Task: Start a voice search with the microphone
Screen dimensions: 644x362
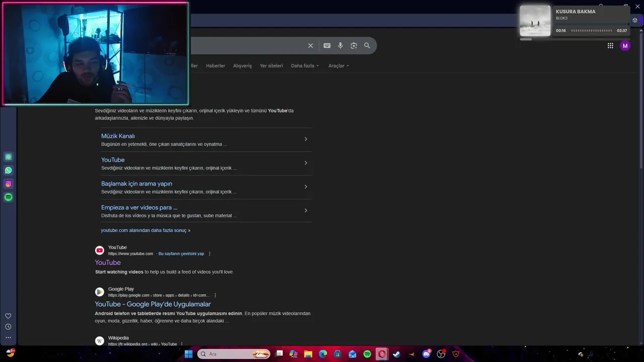Action: tap(341, 46)
